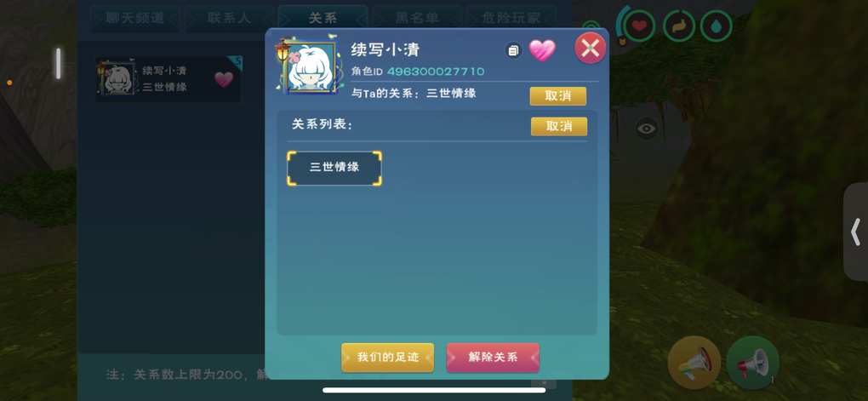Select 续写小清 entry in relationship list
The height and width of the screenshot is (401, 868).
click(168, 79)
